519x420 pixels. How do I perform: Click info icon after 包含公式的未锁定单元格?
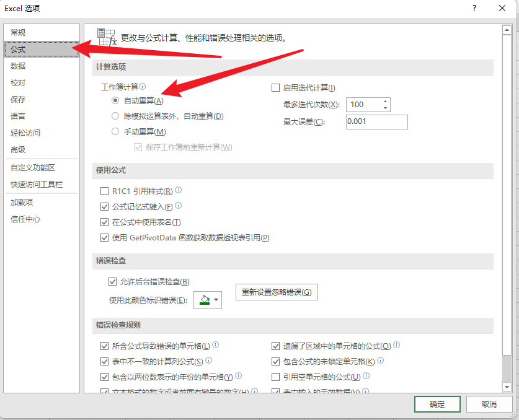(x=381, y=361)
